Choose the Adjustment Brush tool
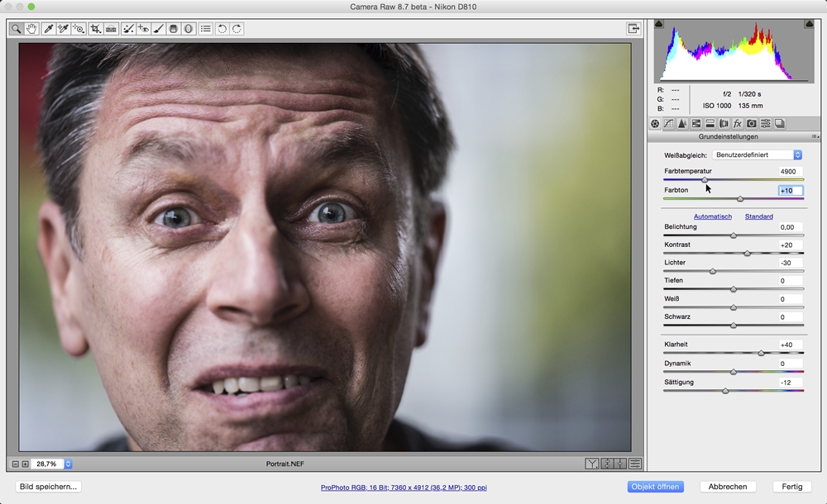Image resolution: width=827 pixels, height=504 pixels. tap(158, 29)
